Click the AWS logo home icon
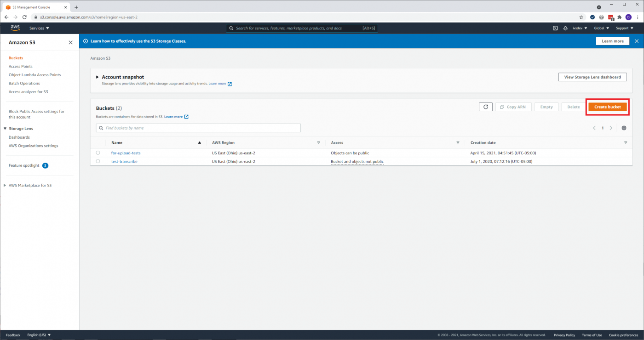Viewport: 644px width, 340px height. 15,28
